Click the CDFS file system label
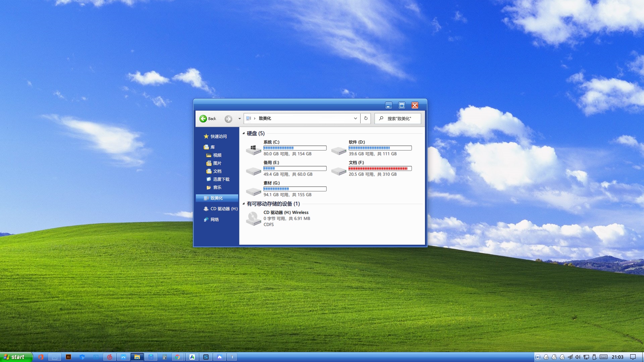The width and height of the screenshot is (644, 362). click(x=268, y=225)
